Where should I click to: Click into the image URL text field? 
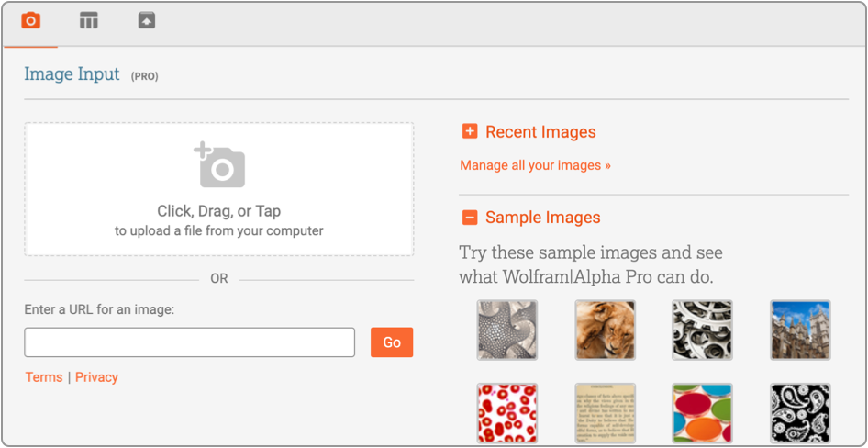(x=189, y=342)
